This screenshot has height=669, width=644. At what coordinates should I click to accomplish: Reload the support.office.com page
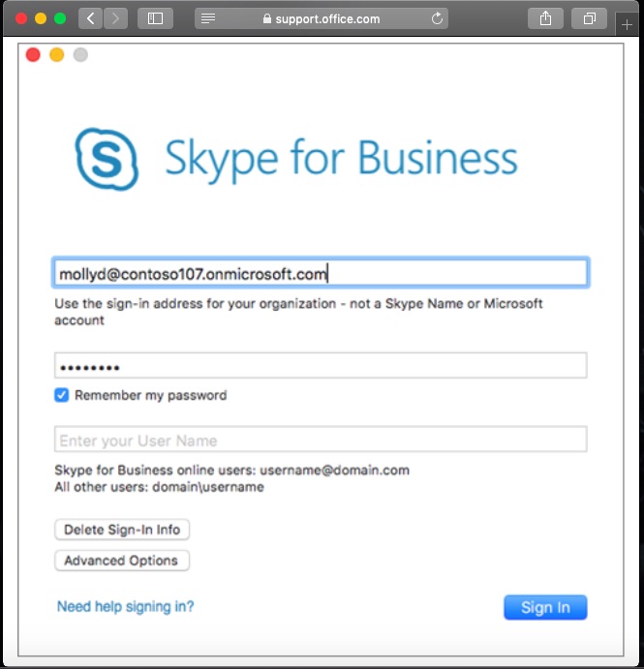[437, 18]
